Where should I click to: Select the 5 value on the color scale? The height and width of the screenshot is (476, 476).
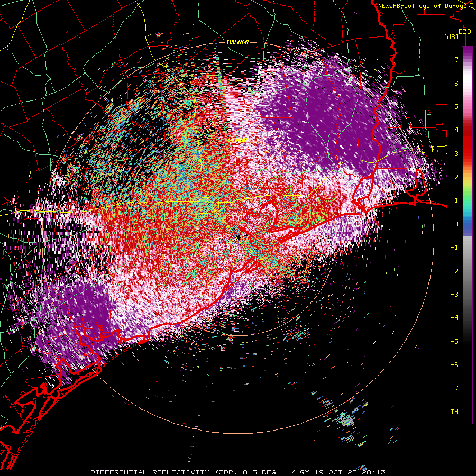456,106
